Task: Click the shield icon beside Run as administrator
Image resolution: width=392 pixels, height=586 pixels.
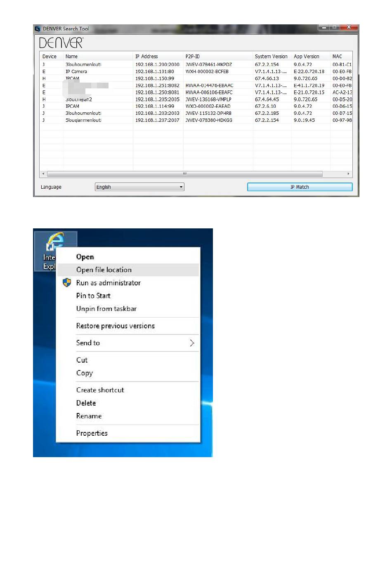Action: [x=67, y=282]
